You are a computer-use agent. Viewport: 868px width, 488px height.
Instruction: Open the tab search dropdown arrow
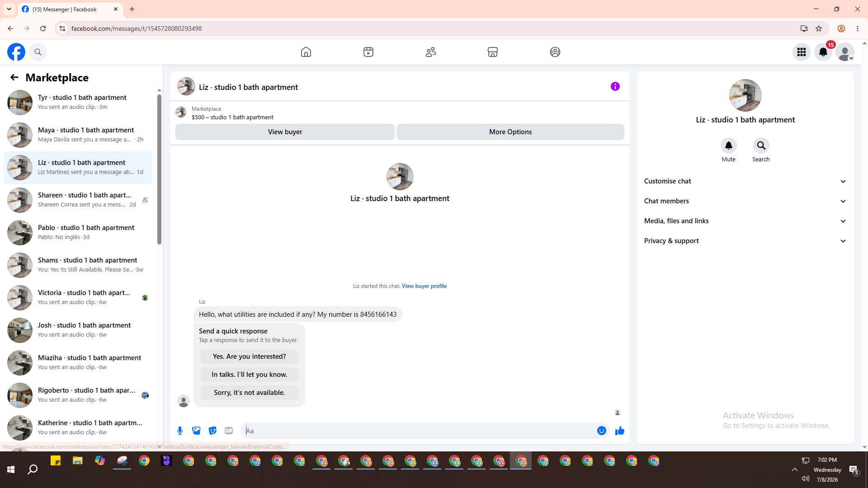click(x=9, y=9)
